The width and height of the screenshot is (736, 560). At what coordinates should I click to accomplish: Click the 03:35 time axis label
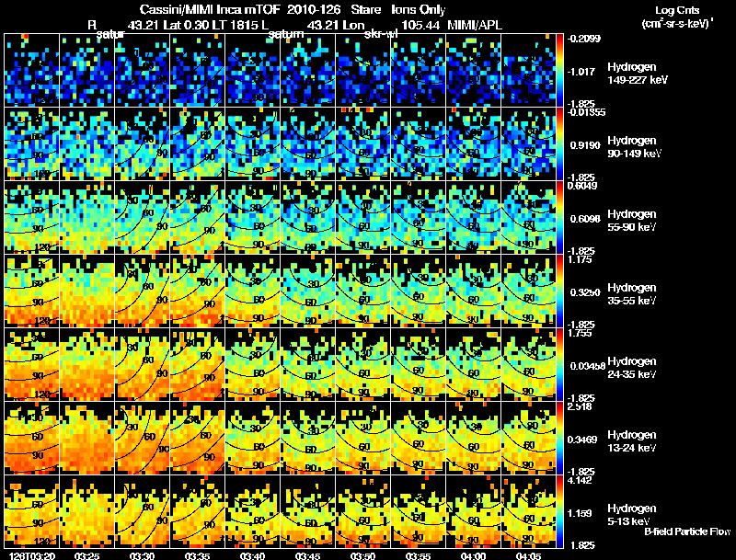(x=197, y=556)
